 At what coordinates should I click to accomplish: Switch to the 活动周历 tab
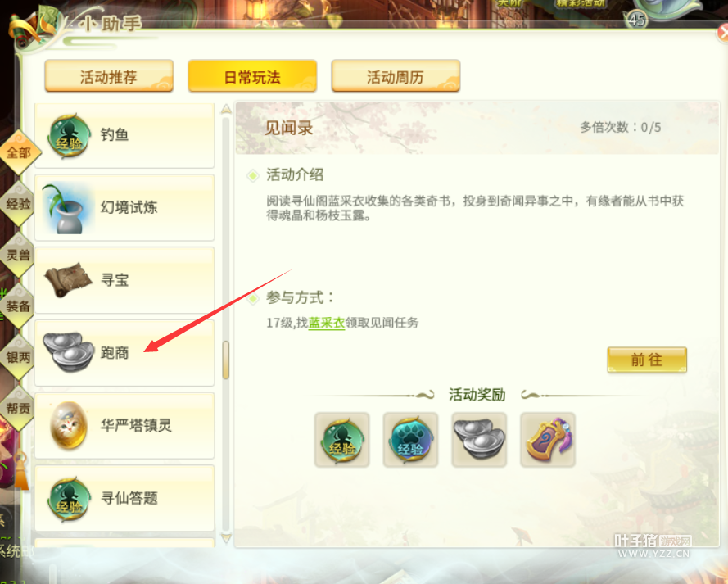(x=396, y=76)
